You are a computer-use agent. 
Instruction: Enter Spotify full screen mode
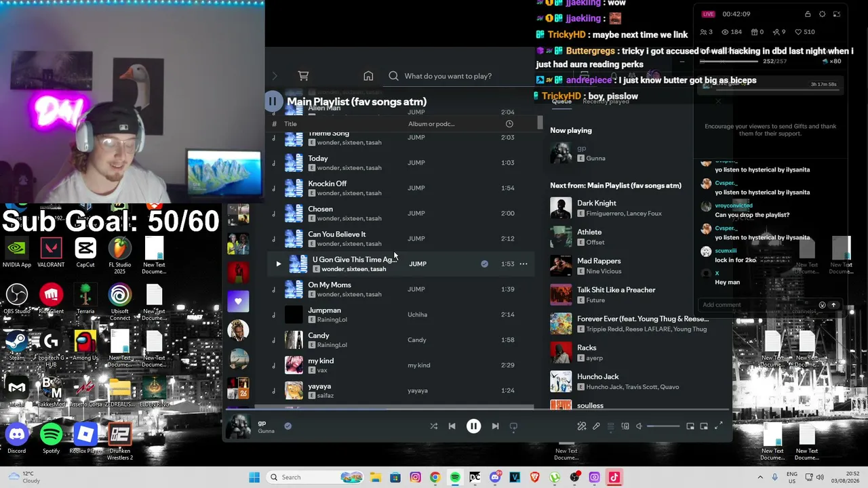718,426
